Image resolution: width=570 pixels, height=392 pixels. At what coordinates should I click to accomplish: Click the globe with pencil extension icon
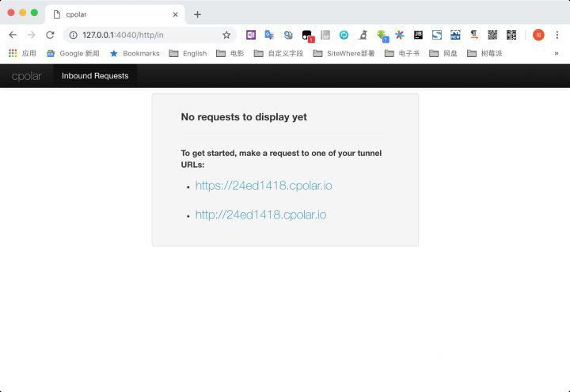(x=288, y=35)
